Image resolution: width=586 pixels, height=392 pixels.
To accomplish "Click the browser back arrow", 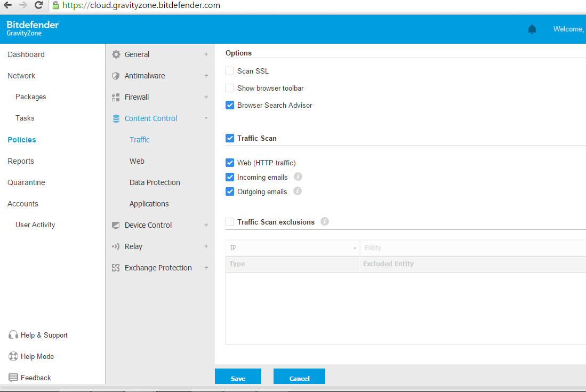I will point(7,5).
